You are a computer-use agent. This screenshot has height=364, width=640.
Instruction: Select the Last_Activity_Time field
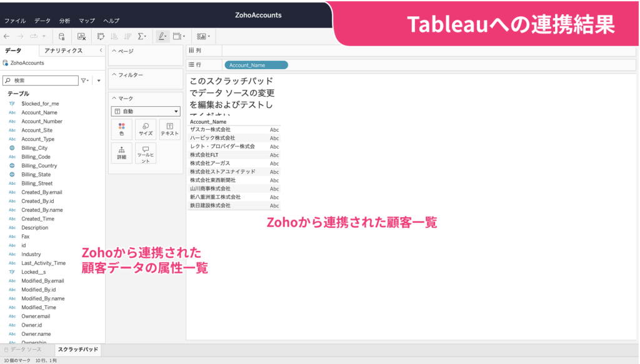click(43, 263)
